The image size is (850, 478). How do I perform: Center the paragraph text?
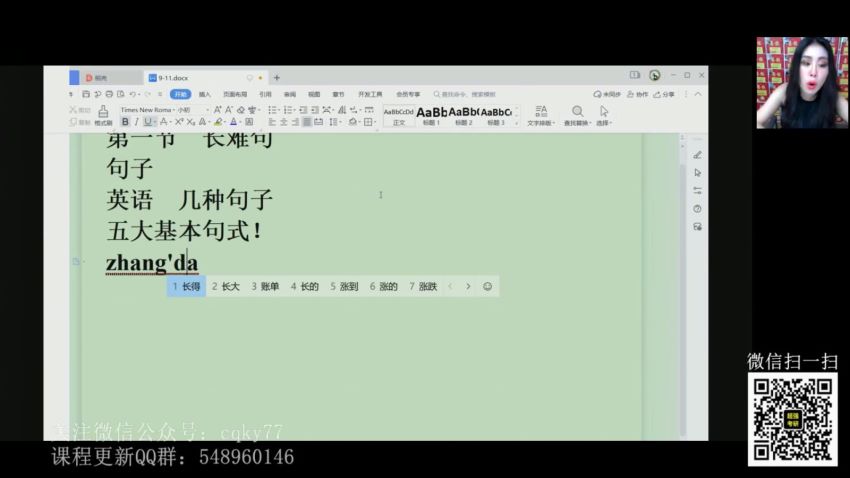pyautogui.click(x=284, y=122)
